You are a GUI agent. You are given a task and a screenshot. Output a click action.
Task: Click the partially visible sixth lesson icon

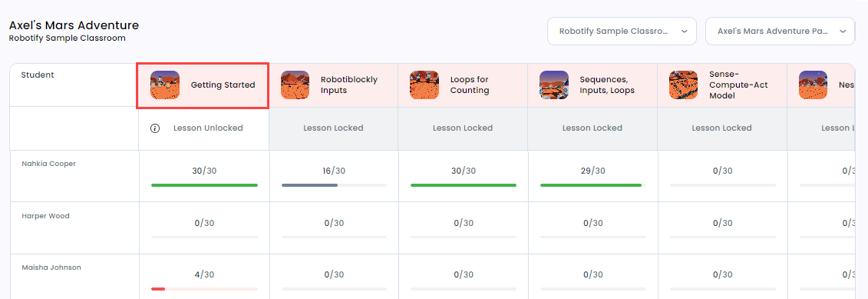click(x=813, y=85)
